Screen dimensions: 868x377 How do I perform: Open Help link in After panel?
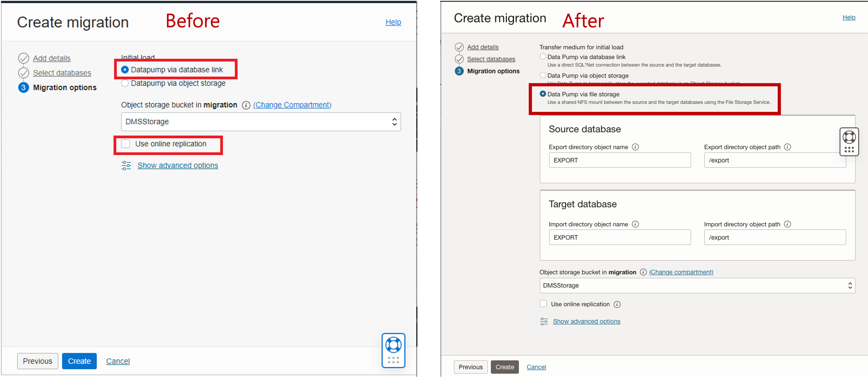pyautogui.click(x=848, y=18)
